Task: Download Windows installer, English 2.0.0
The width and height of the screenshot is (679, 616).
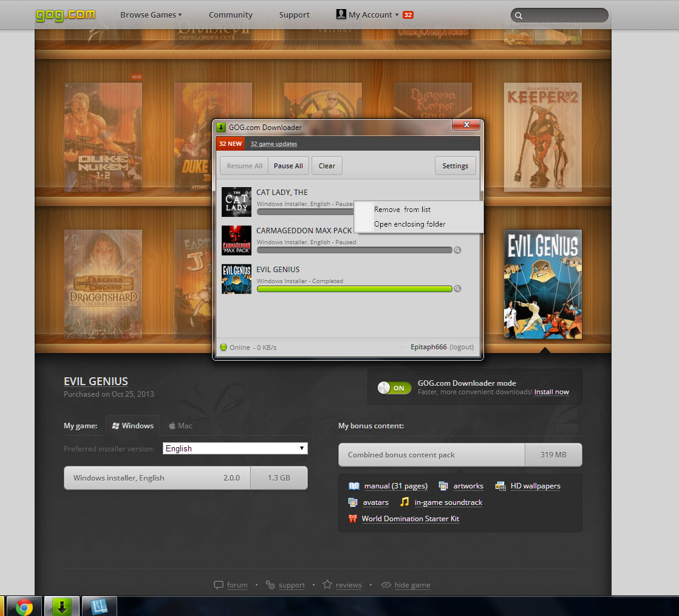Action: point(186,478)
